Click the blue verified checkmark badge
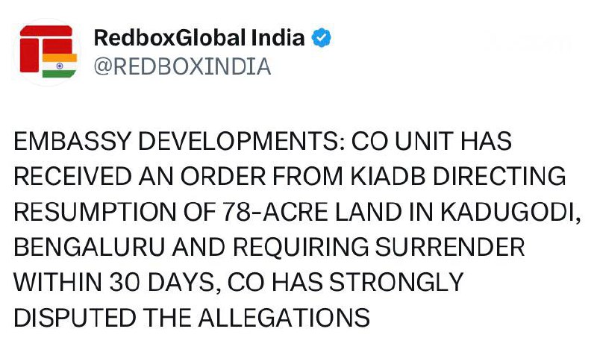The width and height of the screenshot is (597, 364). pyautogui.click(x=321, y=37)
